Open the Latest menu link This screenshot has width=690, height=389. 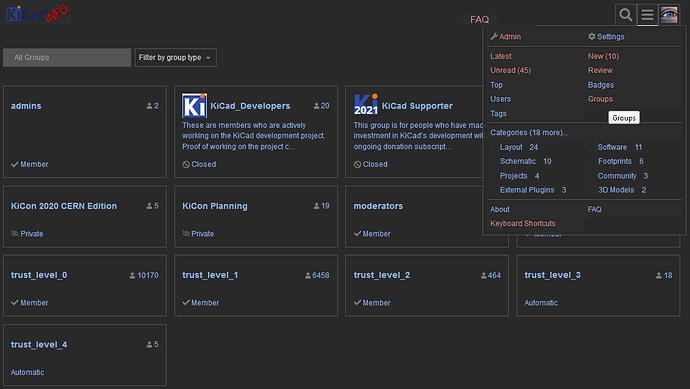[501, 56]
